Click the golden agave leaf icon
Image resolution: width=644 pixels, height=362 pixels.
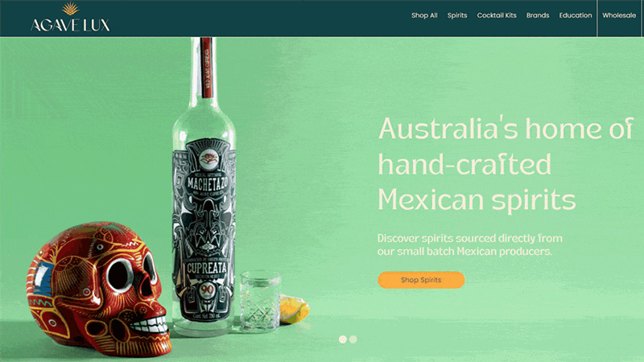tap(70, 9)
